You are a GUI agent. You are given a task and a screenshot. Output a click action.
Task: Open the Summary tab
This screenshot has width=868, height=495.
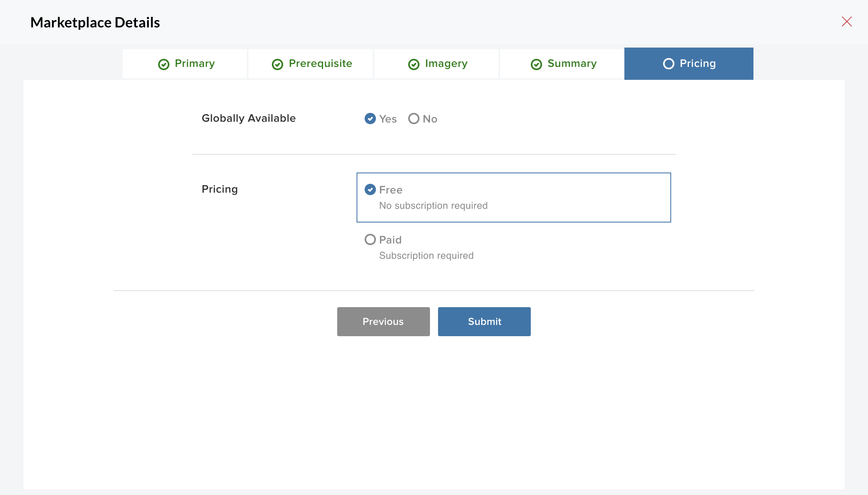(572, 64)
